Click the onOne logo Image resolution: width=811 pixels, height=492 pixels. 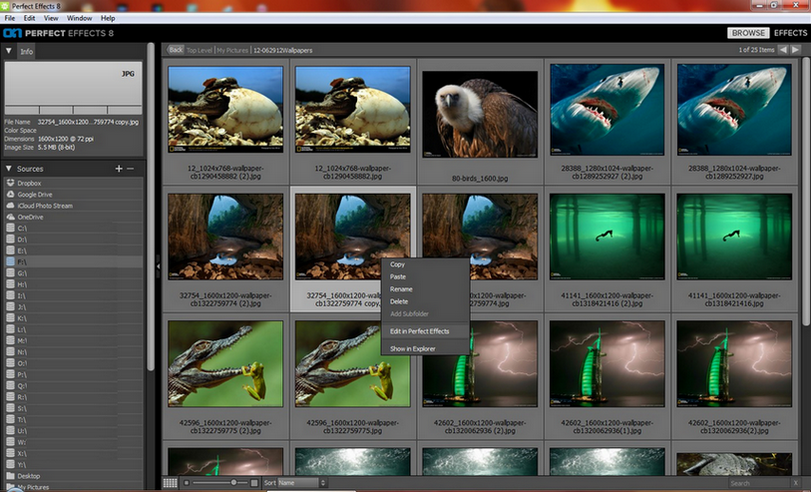pyautogui.click(x=12, y=33)
